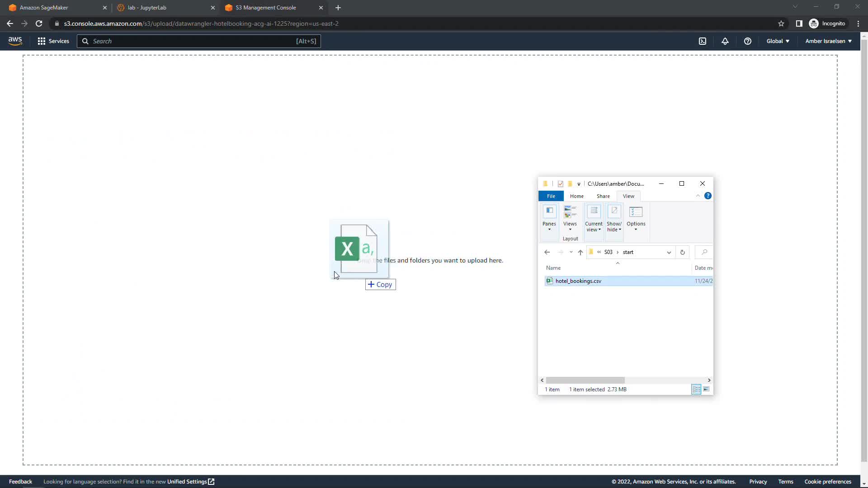Screen dimensions: 868x488
Task: Switch to the large icons view toggle
Action: 706,389
